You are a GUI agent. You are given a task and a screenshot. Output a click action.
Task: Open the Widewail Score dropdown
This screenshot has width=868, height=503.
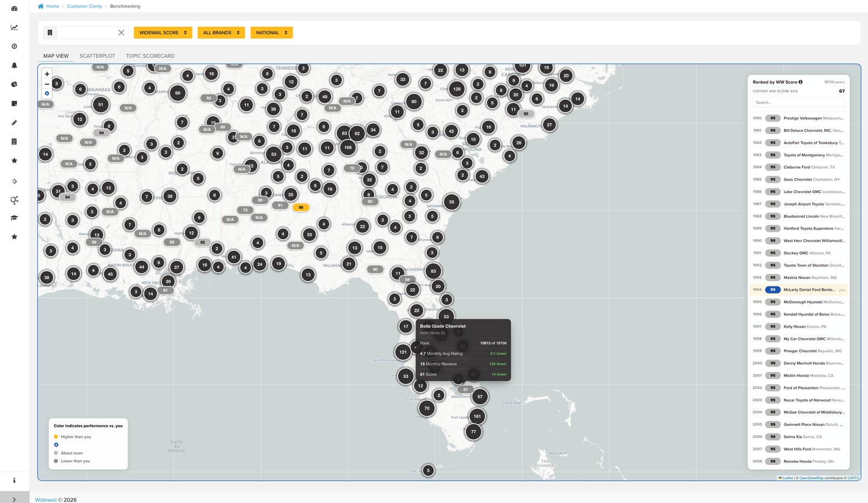(x=163, y=33)
